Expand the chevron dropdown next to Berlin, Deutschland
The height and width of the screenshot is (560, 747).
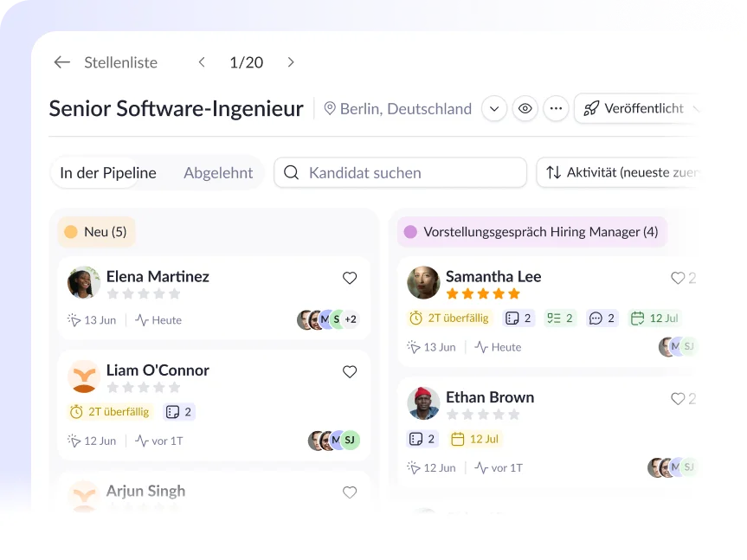tap(494, 108)
